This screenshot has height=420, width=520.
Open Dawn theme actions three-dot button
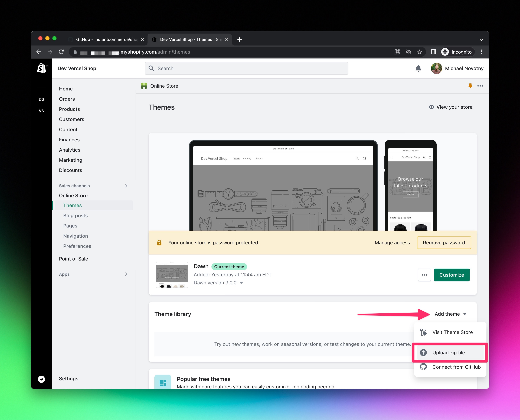point(424,275)
